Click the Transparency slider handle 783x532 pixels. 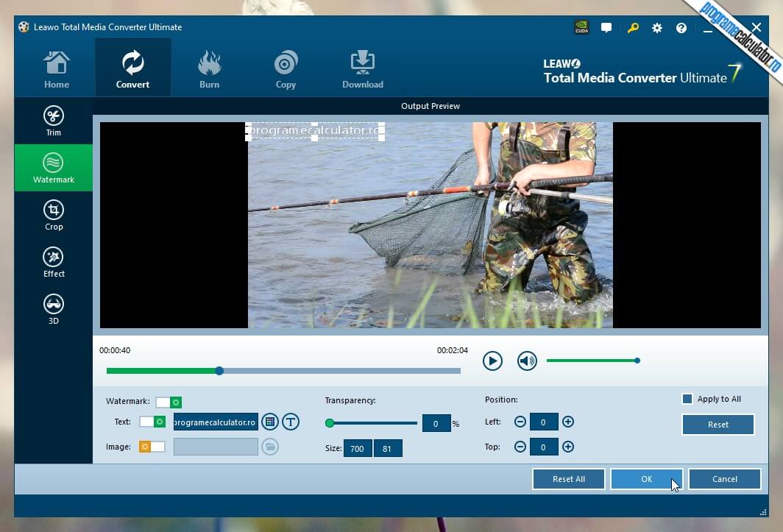(330, 423)
